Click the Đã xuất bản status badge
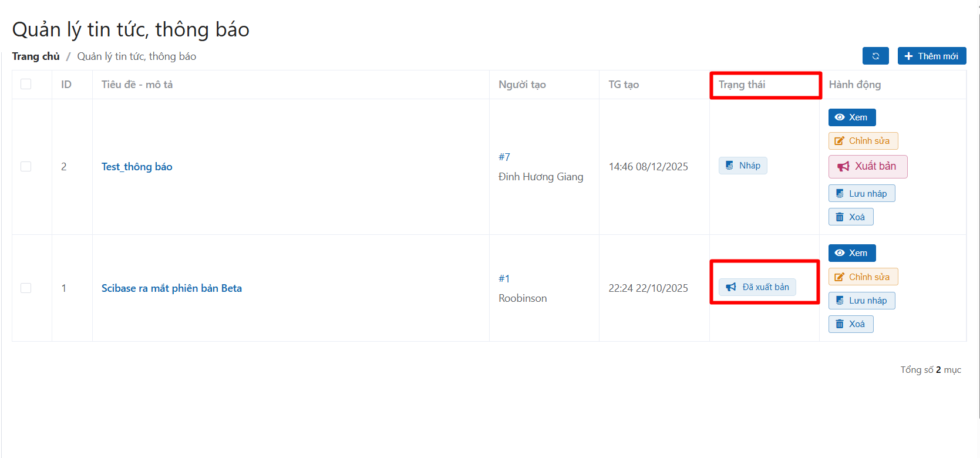The width and height of the screenshot is (980, 458). 757,287
